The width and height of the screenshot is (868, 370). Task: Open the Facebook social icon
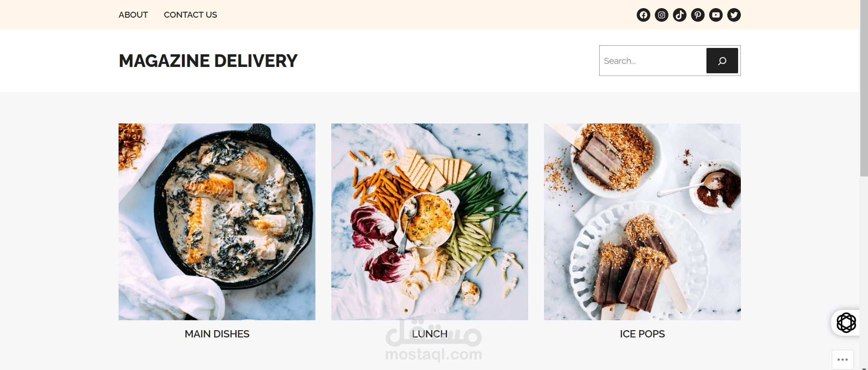(643, 15)
